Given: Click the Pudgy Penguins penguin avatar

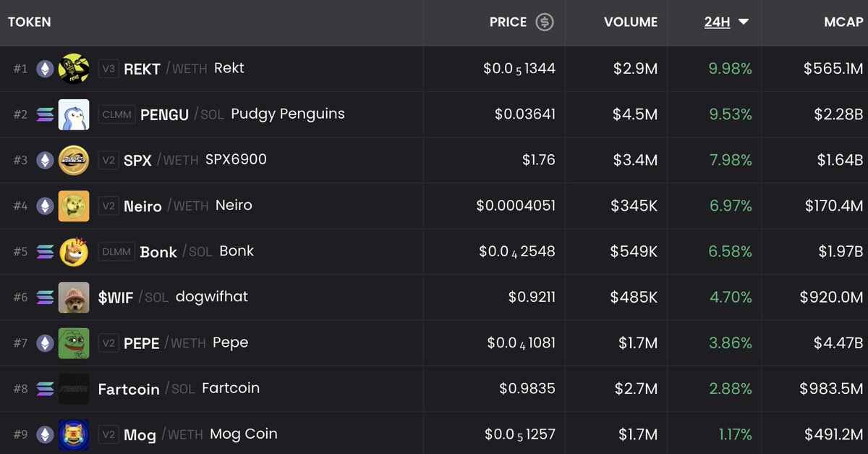Looking at the screenshot, I should tap(73, 114).
